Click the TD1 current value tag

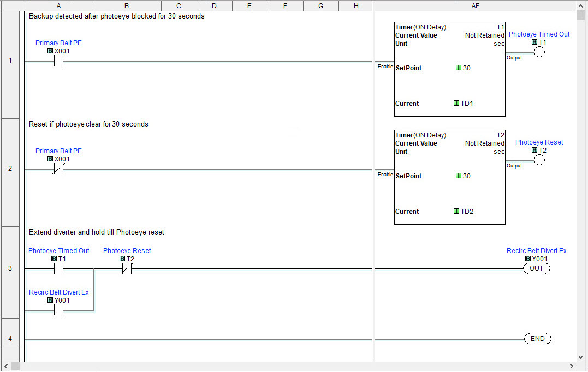click(467, 104)
